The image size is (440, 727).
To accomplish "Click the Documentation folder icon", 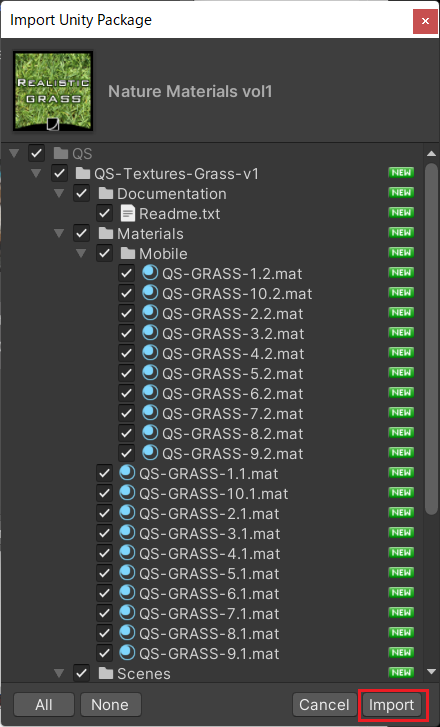I will [106, 193].
